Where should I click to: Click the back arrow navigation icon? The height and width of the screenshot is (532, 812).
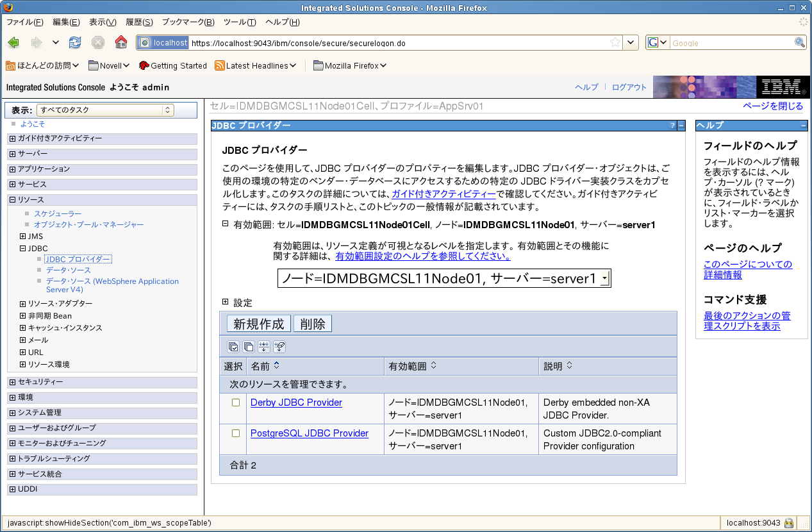13,43
